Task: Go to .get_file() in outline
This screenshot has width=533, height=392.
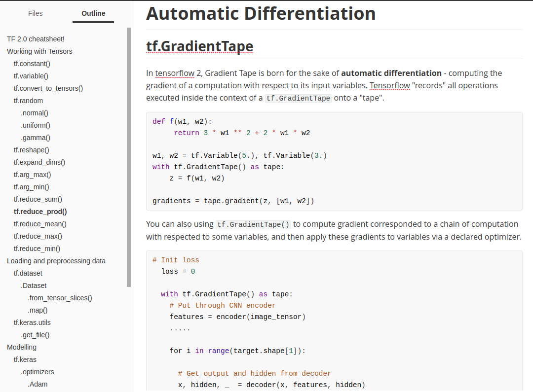Action: point(35,335)
